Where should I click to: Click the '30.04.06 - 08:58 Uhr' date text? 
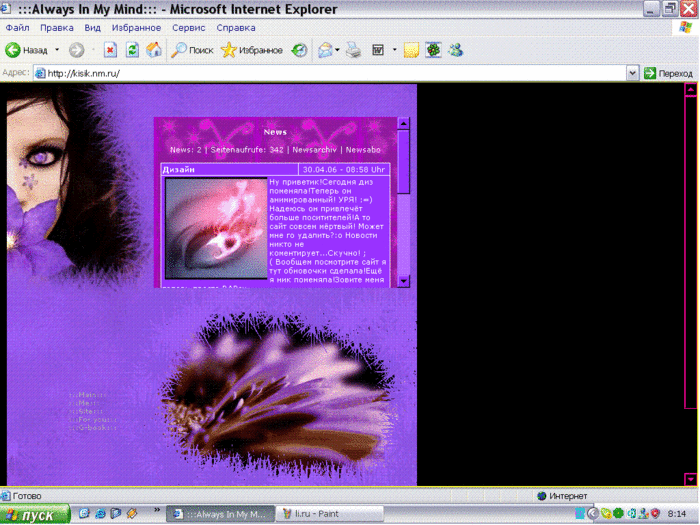coord(344,170)
